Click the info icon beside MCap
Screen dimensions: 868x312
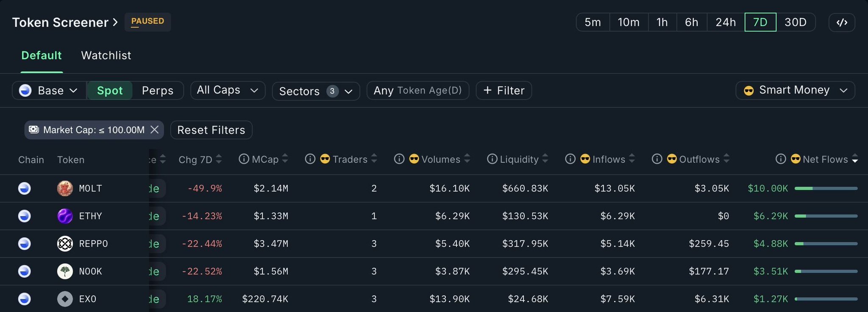click(x=244, y=159)
